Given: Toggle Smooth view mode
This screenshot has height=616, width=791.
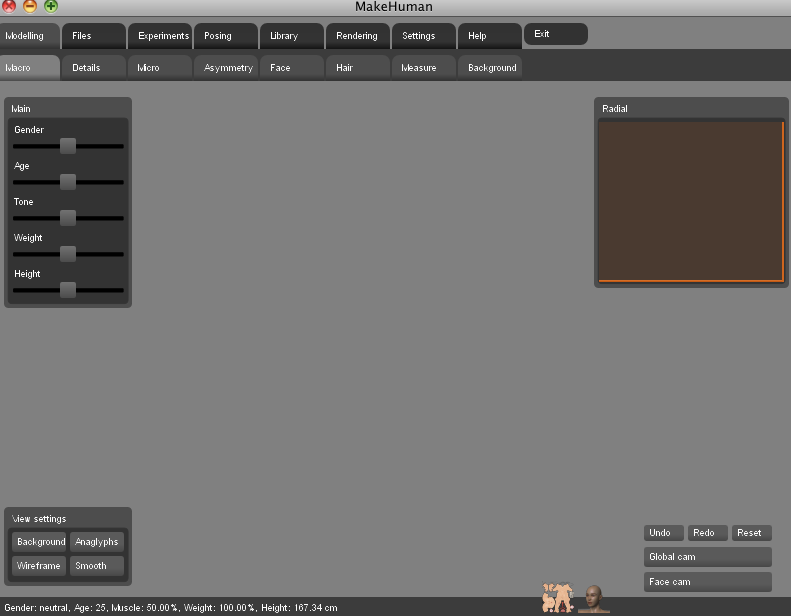Looking at the screenshot, I should [x=97, y=566].
